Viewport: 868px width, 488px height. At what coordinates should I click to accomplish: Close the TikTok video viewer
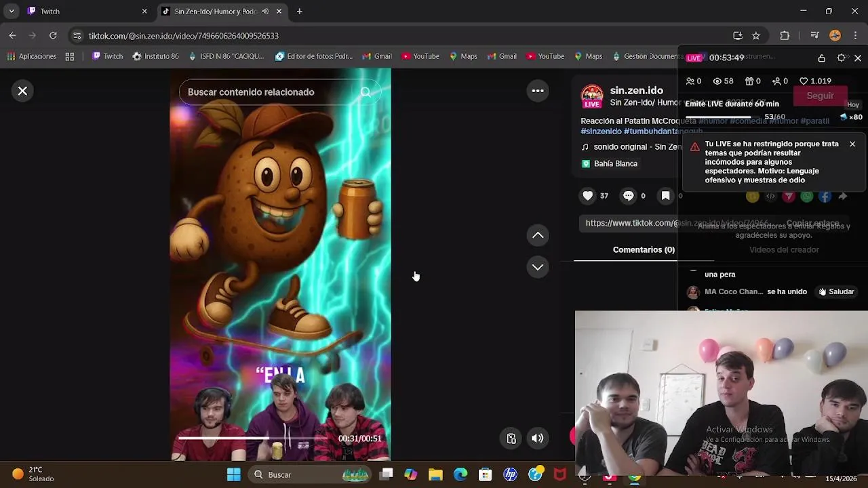[22, 91]
